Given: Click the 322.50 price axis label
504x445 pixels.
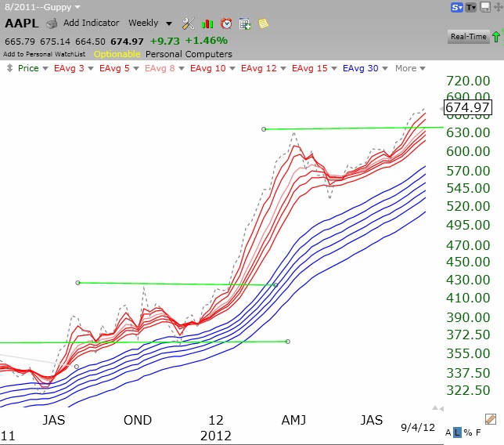Looking at the screenshot, I should pyautogui.click(x=468, y=390).
